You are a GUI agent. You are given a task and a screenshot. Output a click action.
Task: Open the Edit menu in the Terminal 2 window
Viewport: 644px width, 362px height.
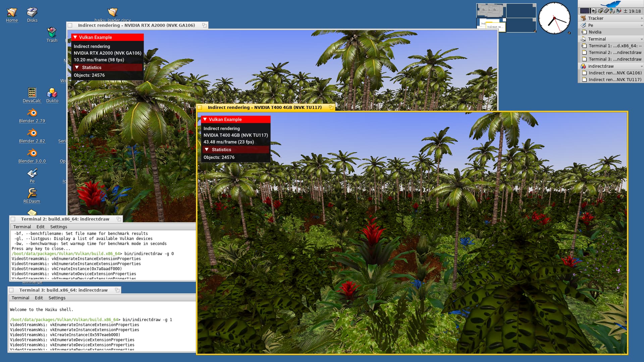pyautogui.click(x=41, y=227)
